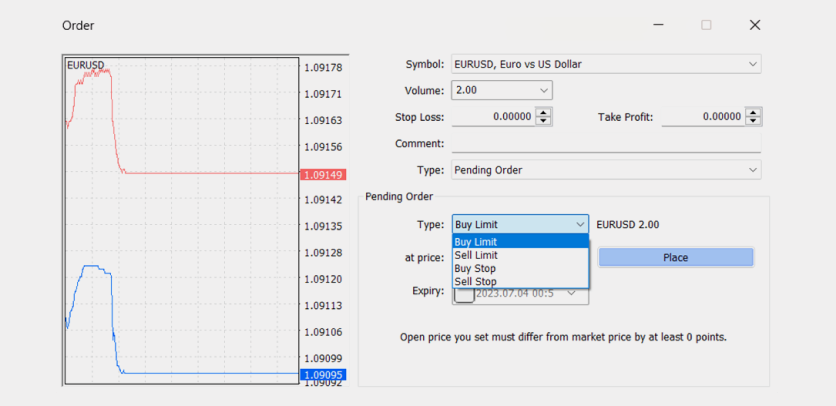Open the Expiry date dropdown

click(572, 293)
